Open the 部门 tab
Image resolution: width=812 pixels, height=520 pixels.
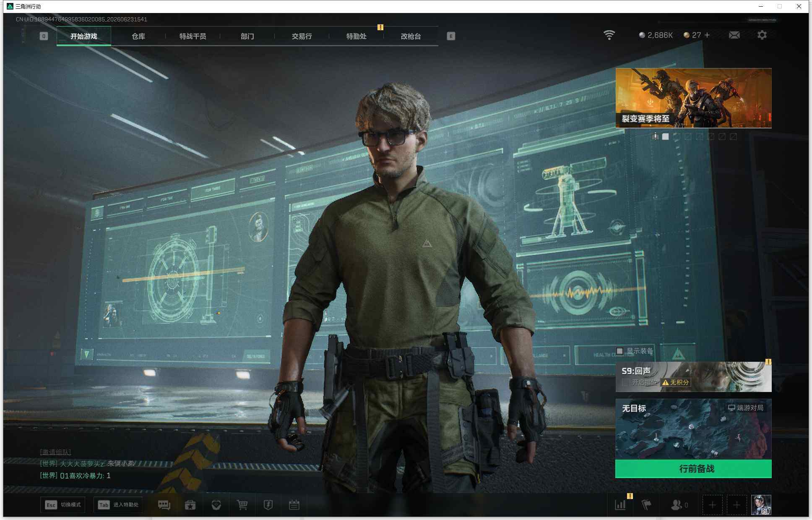(x=247, y=36)
